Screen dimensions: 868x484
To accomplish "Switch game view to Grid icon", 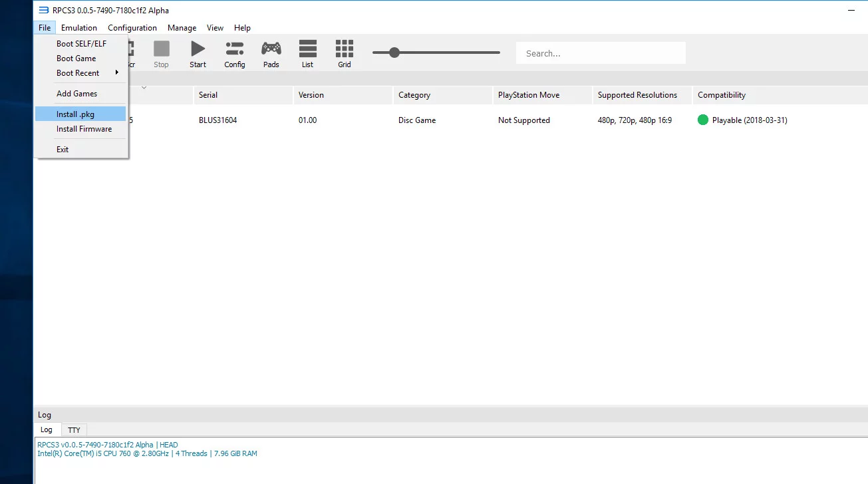I will tap(345, 49).
